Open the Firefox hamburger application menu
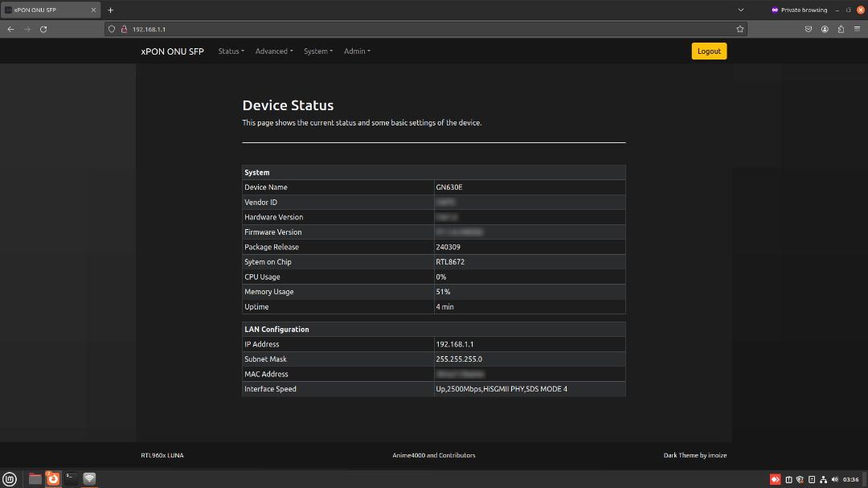The height and width of the screenshot is (488, 868). (x=857, y=29)
